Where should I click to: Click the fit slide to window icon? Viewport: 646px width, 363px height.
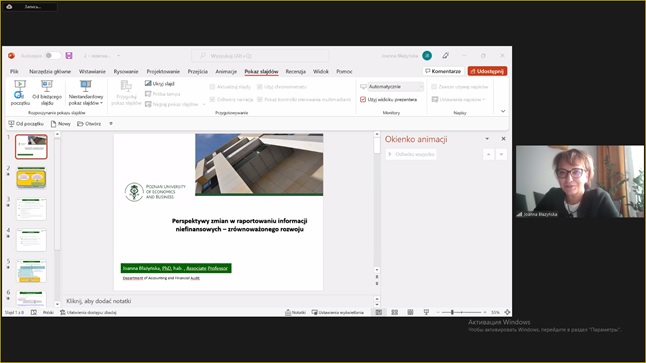click(507, 312)
